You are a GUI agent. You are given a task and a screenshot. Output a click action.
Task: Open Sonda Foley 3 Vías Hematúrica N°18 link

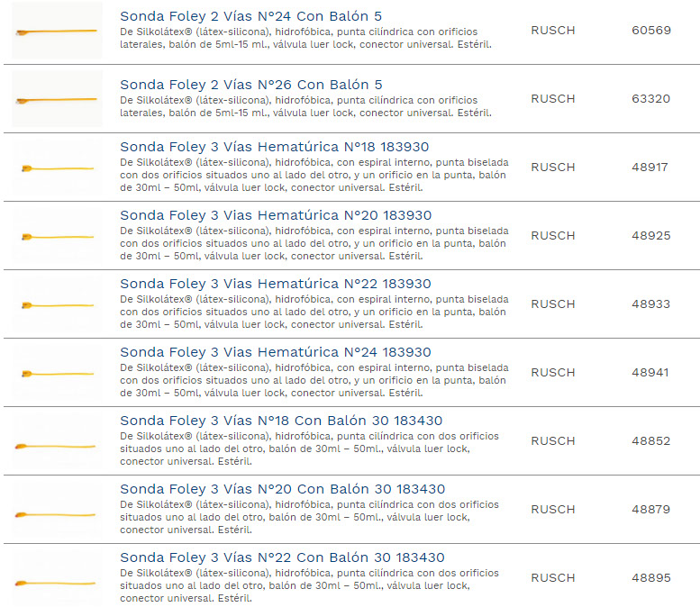tap(274, 147)
